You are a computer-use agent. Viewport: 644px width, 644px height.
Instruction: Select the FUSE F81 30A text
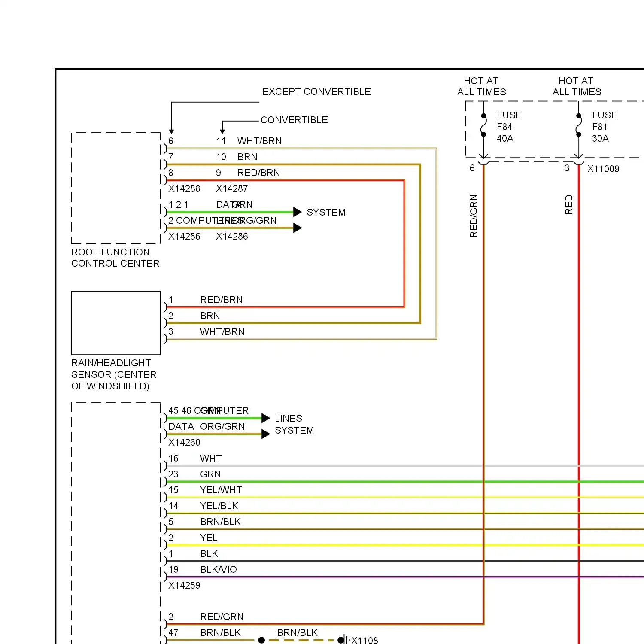[x=605, y=127]
